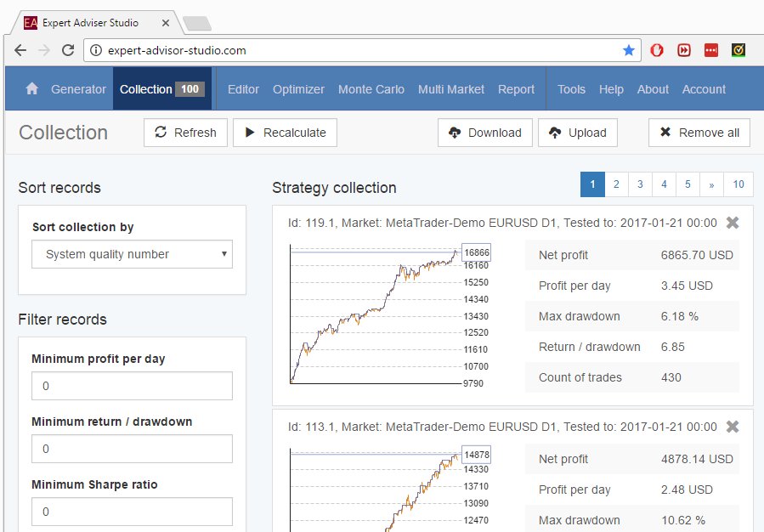764x532 pixels.
Task: Go to the home page icon
Action: [x=31, y=88]
